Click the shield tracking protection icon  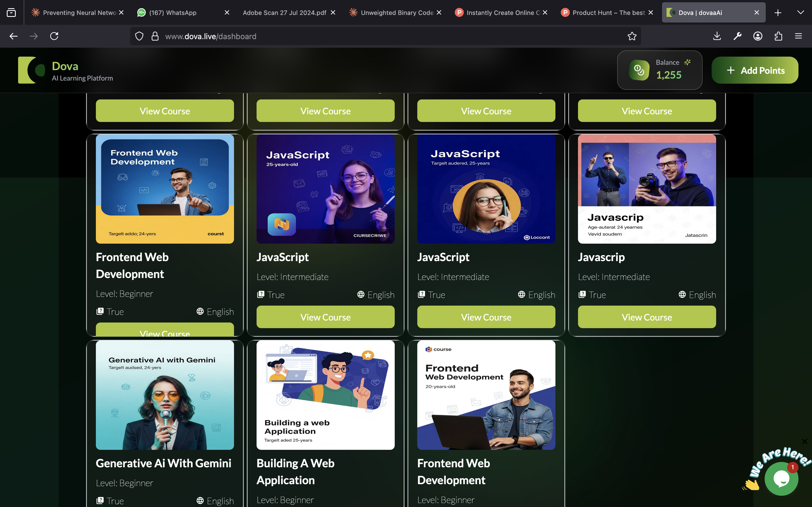click(139, 36)
